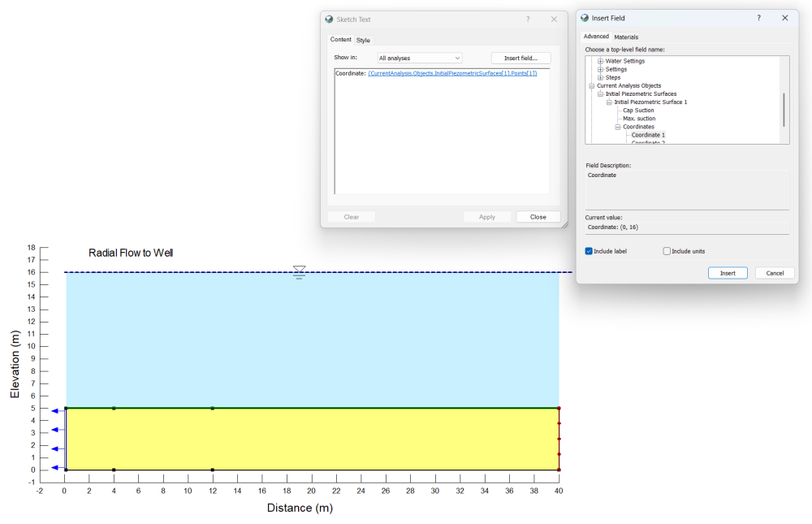Select the Coordinates tree label
Screen dimensions: 812x524
click(638, 127)
